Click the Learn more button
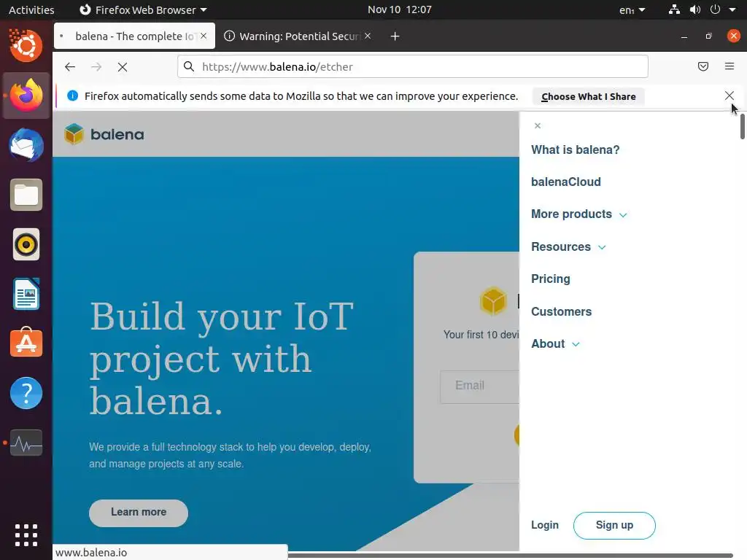Screen dimensions: 747x560 tap(139, 513)
